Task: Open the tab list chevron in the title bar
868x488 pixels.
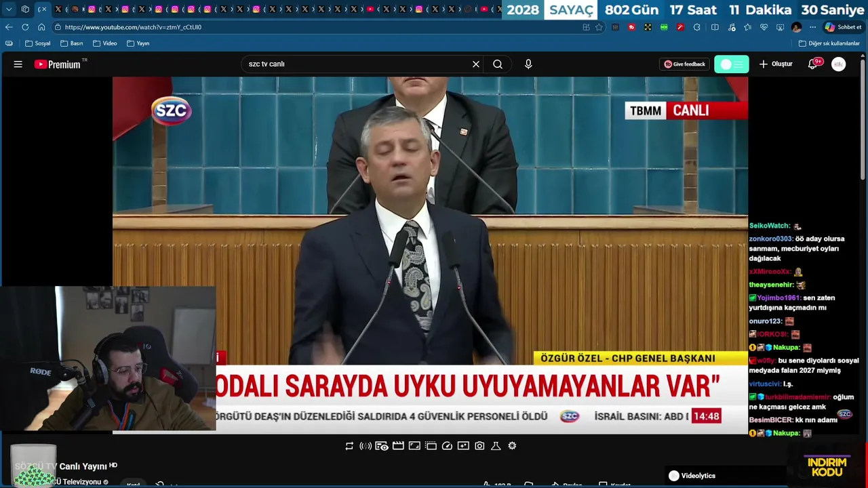Action: [9, 9]
